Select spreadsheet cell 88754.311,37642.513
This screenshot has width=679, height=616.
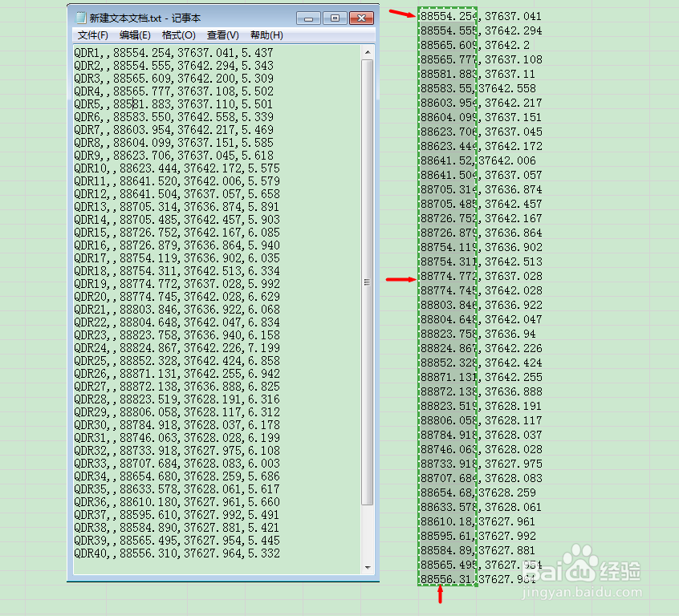pyautogui.click(x=448, y=261)
